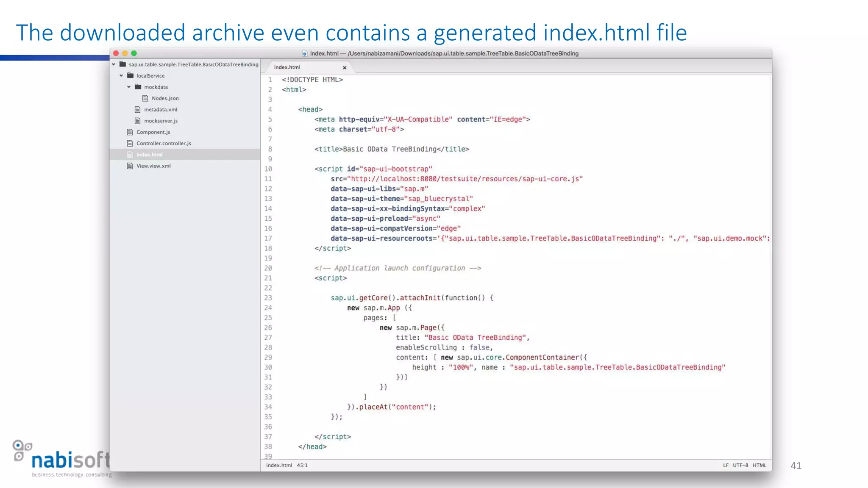The height and width of the screenshot is (488, 868).
Task: Click index.html file name in status bar
Action: click(x=279, y=465)
